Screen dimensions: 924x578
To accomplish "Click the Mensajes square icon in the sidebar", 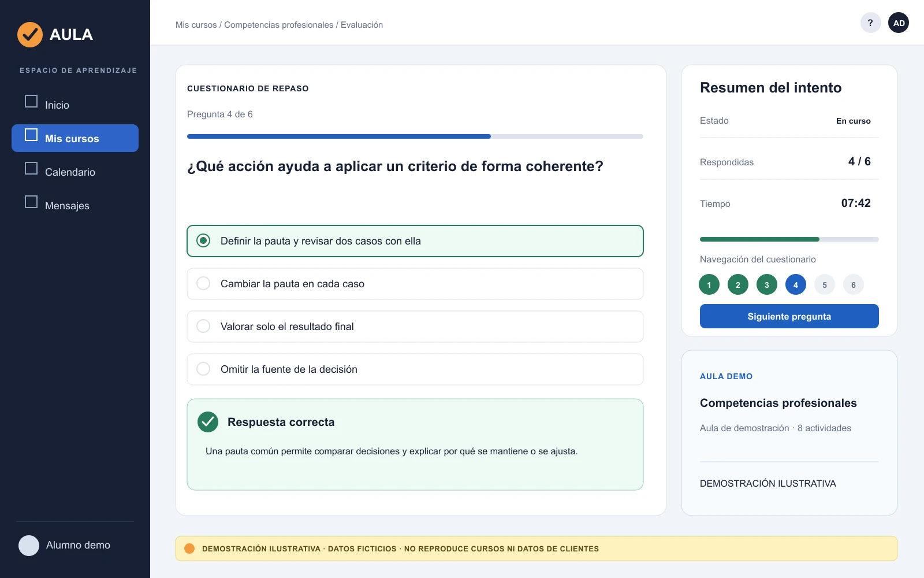I will click(31, 202).
